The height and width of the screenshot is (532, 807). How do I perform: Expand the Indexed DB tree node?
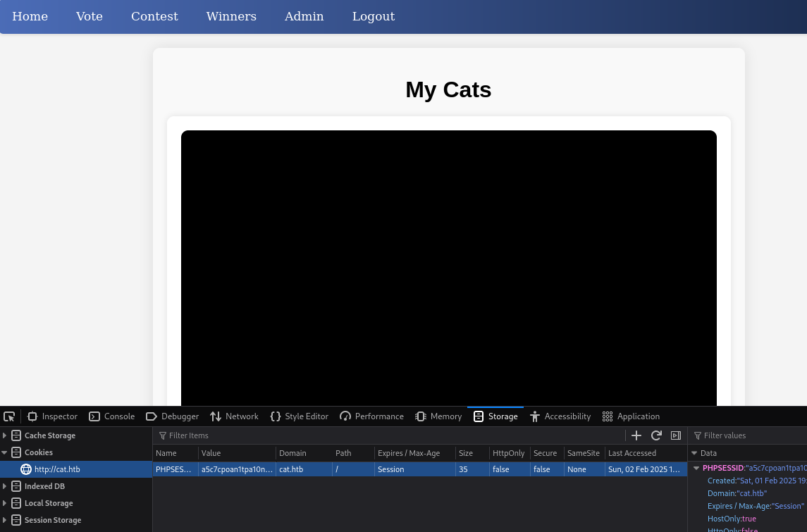[5, 486]
